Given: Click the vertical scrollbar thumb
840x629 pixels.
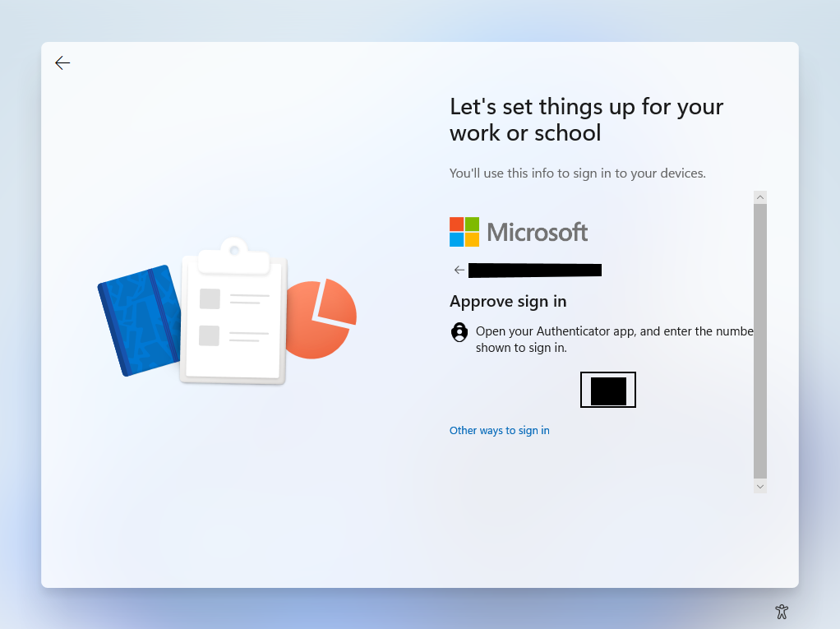Looking at the screenshot, I should coord(760,340).
